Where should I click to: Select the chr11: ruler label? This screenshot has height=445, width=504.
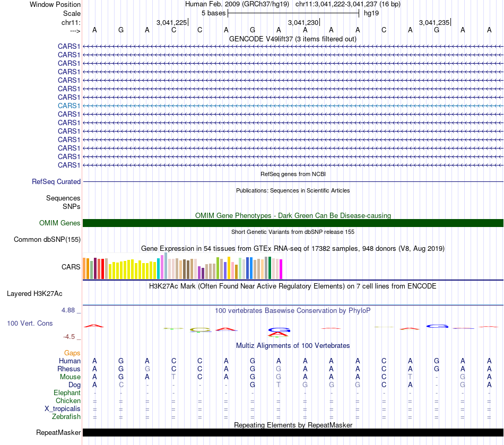71,22
